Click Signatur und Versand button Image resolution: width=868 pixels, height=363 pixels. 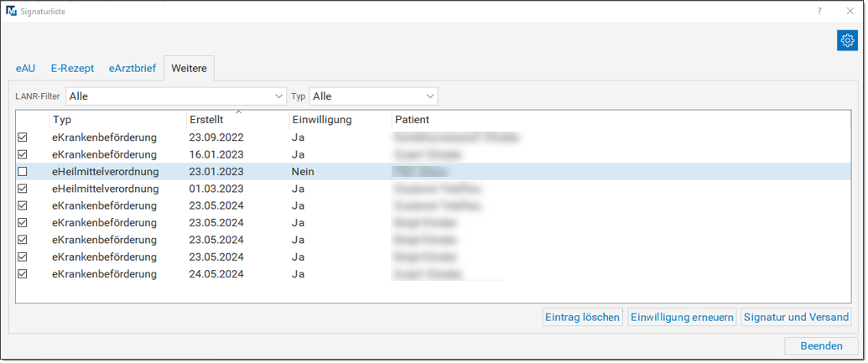pos(796,318)
